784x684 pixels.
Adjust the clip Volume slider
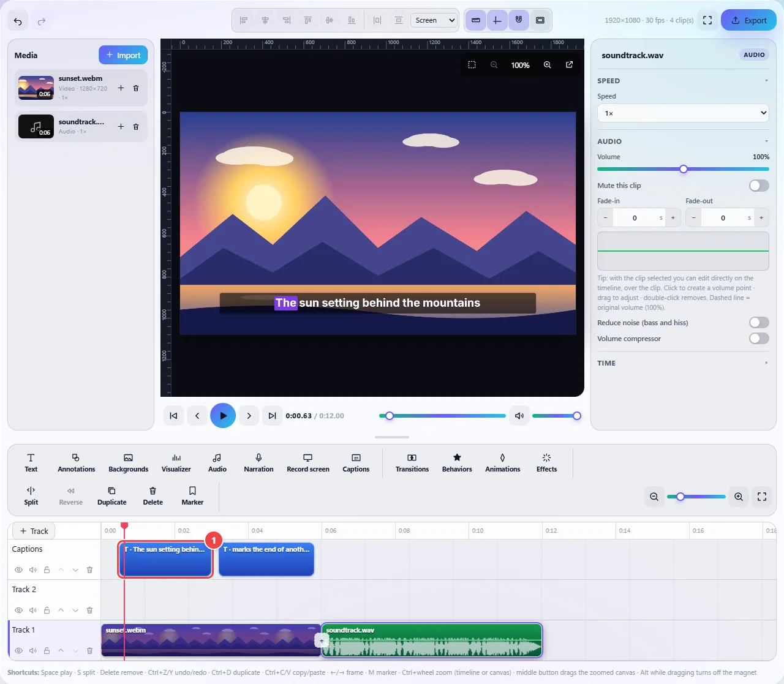point(683,169)
